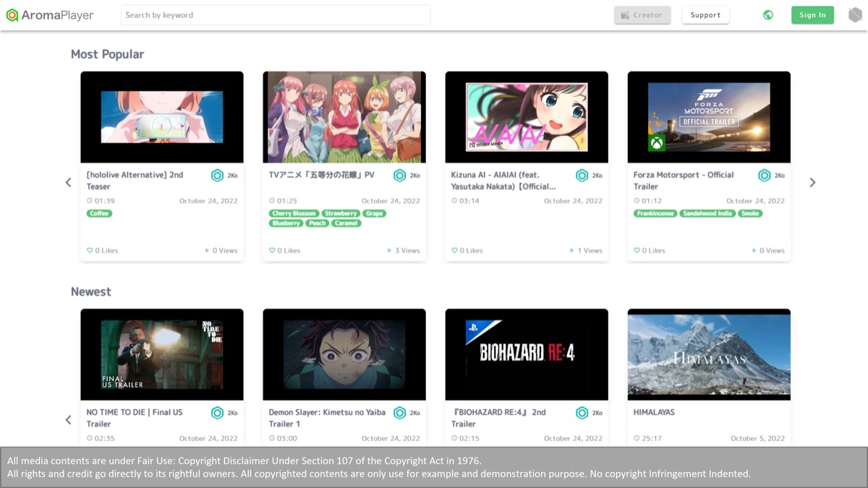Open the HIMALAYAS video thumbnail
The width and height of the screenshot is (868, 488).
(x=709, y=354)
